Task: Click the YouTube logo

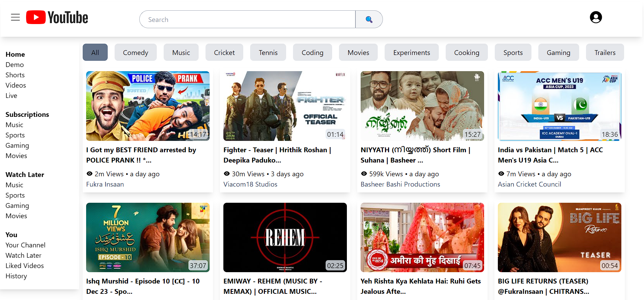Action: pos(57,18)
